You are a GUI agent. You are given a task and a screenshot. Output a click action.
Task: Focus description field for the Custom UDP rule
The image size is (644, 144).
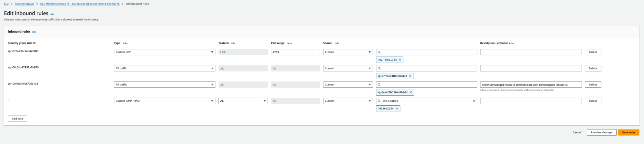[531, 52]
